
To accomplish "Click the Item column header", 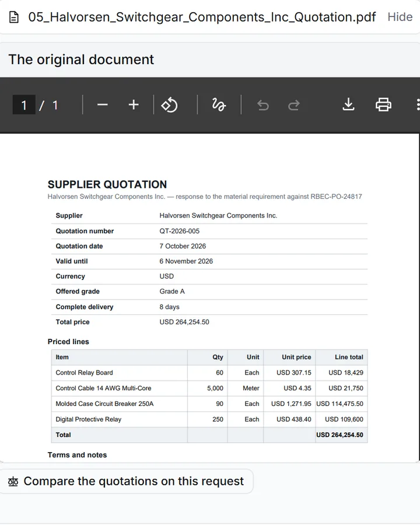I will (x=62, y=357).
